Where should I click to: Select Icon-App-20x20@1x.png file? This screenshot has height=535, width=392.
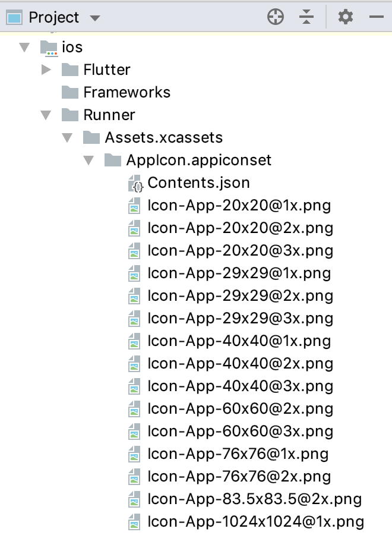click(229, 206)
